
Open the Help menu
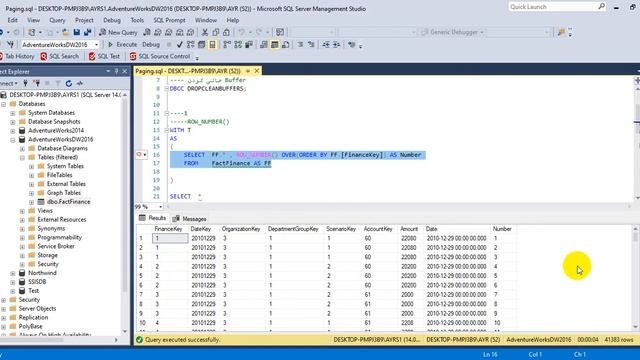[233, 20]
